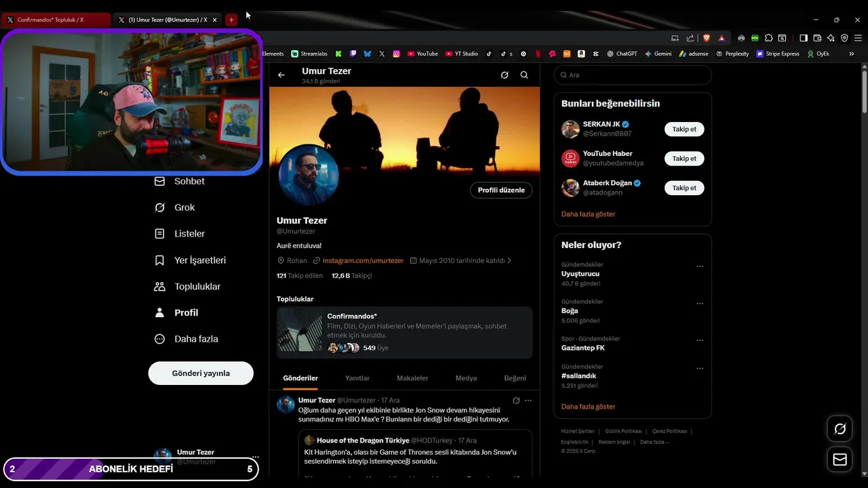Image resolution: width=868 pixels, height=488 pixels.
Task: Open floating messages envelope button
Action: pyautogui.click(x=840, y=460)
